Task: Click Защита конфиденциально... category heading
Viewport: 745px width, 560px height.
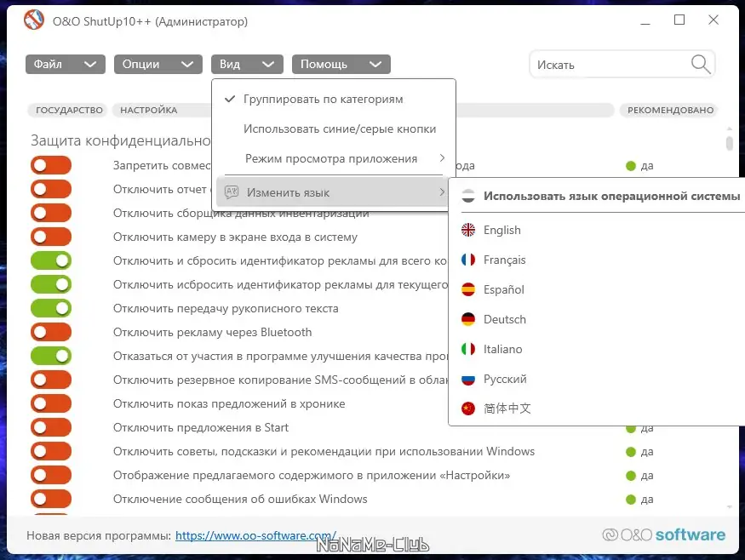Action: tap(121, 140)
